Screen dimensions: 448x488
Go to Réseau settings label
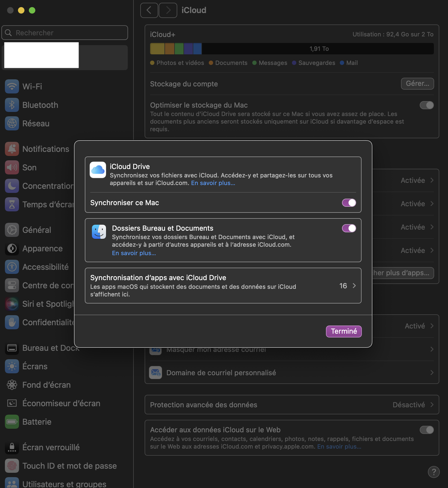point(36,123)
